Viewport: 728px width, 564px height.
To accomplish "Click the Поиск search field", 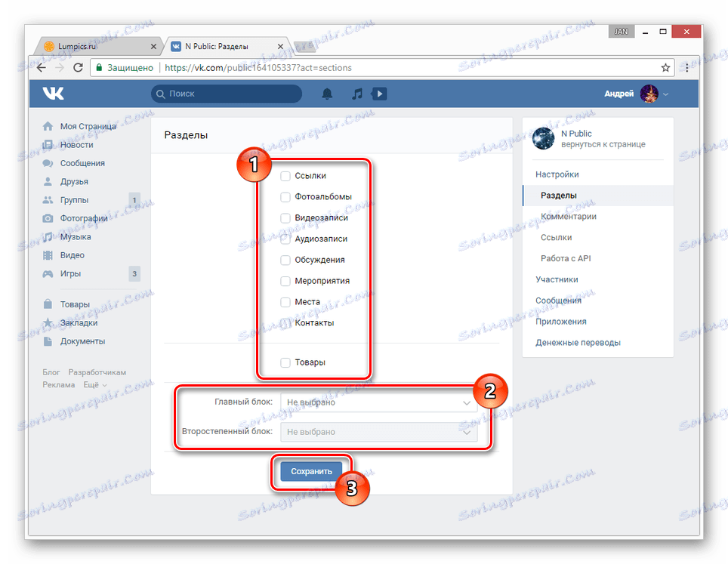I will tap(226, 94).
